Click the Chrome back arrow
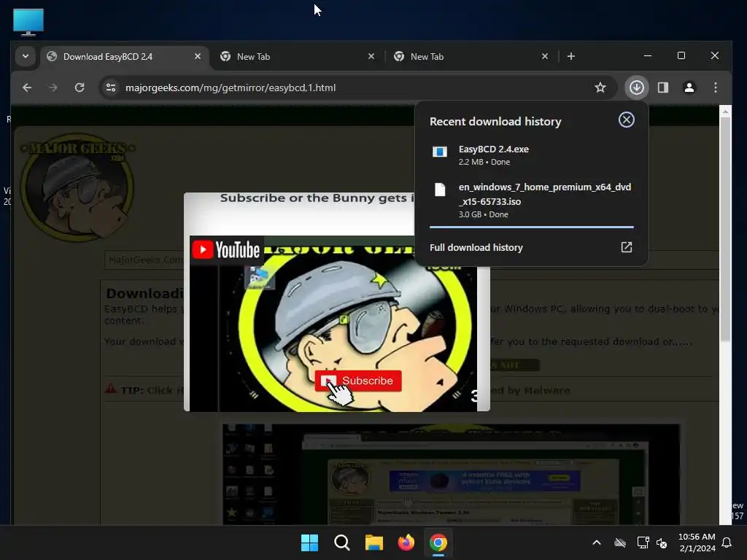 click(x=27, y=87)
